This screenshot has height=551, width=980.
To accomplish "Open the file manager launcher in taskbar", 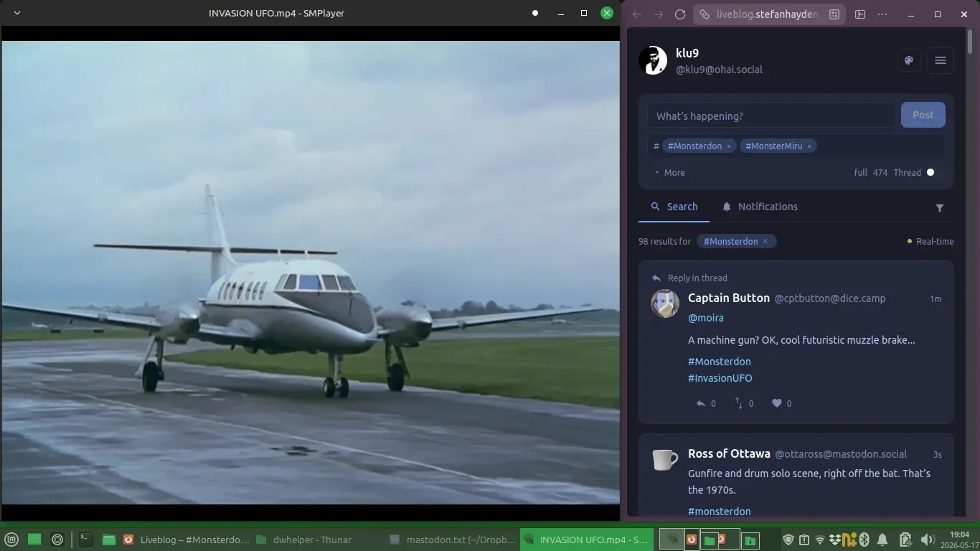I will pos(109,540).
